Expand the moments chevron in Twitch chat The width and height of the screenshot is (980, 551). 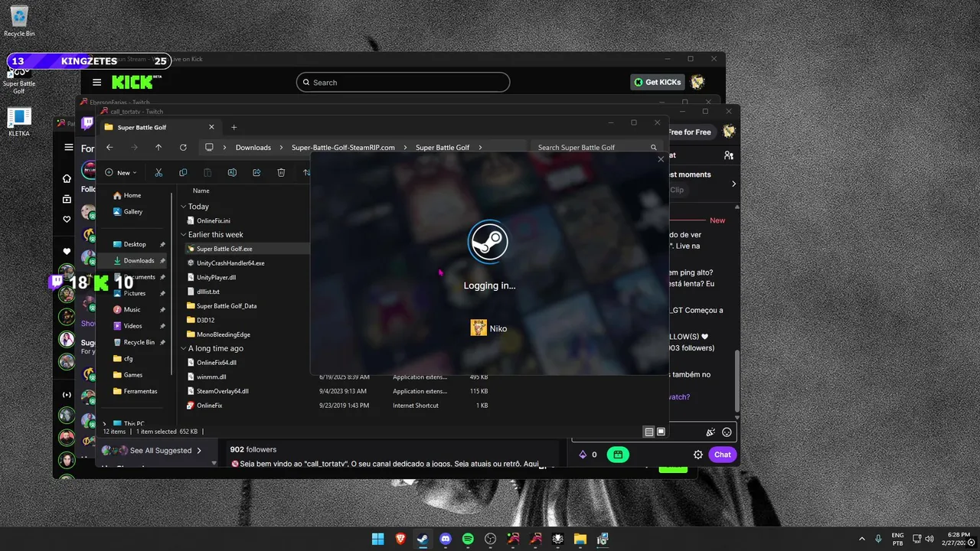coord(733,184)
